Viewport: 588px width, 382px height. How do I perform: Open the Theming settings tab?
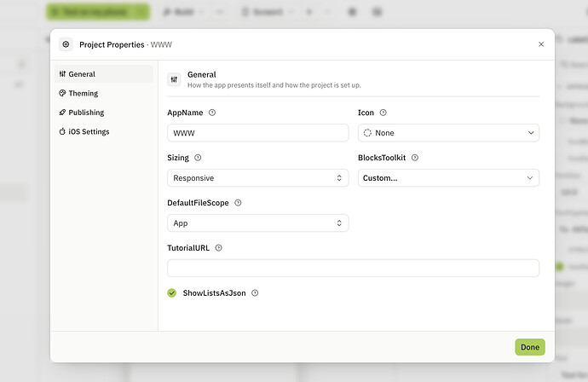click(x=104, y=93)
